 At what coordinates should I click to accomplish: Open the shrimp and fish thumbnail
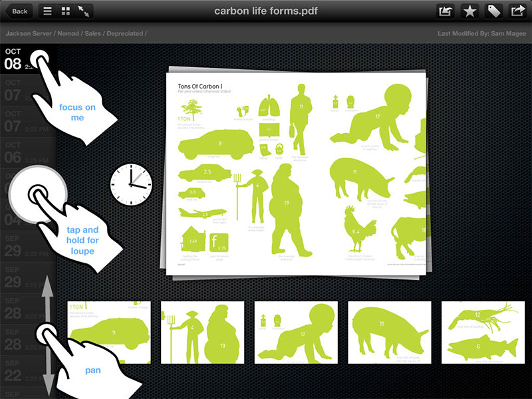pyautogui.click(x=483, y=332)
